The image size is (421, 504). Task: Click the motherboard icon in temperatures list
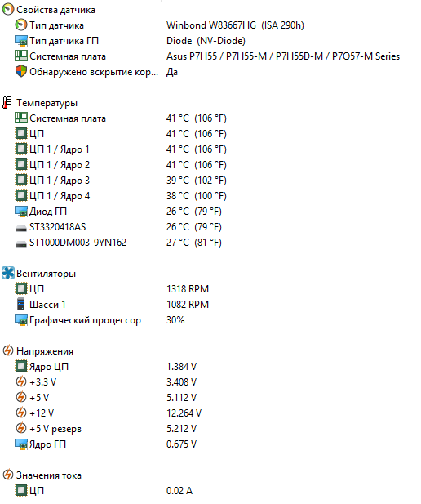[x=21, y=118]
